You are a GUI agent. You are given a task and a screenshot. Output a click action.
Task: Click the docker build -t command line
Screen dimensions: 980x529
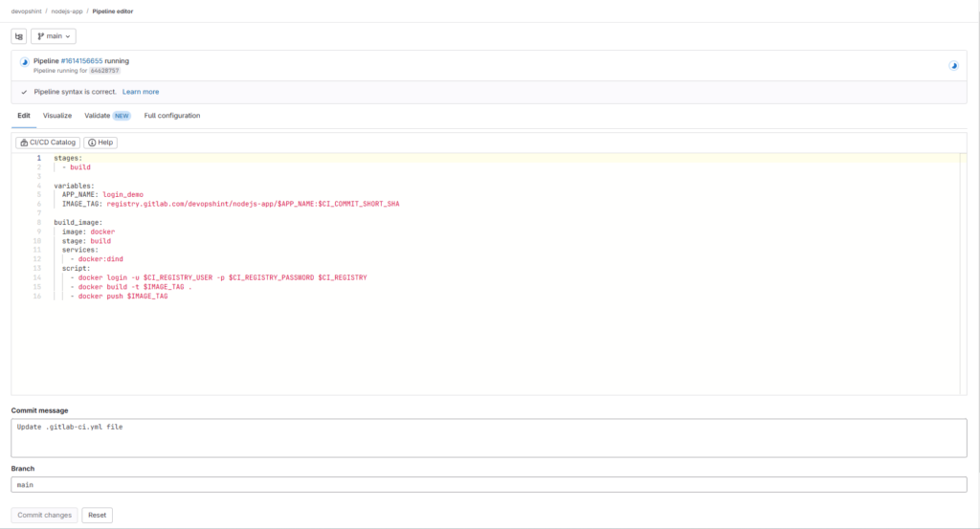pyautogui.click(x=131, y=287)
